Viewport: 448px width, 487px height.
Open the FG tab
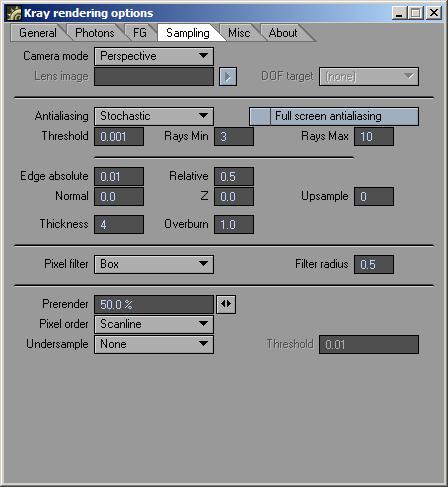point(140,33)
